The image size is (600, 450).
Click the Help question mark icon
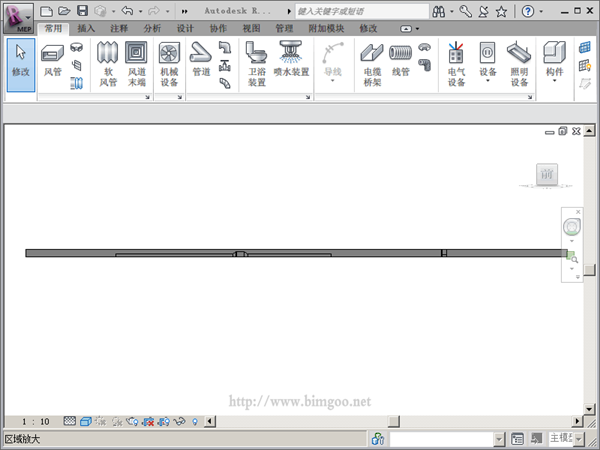click(528, 11)
